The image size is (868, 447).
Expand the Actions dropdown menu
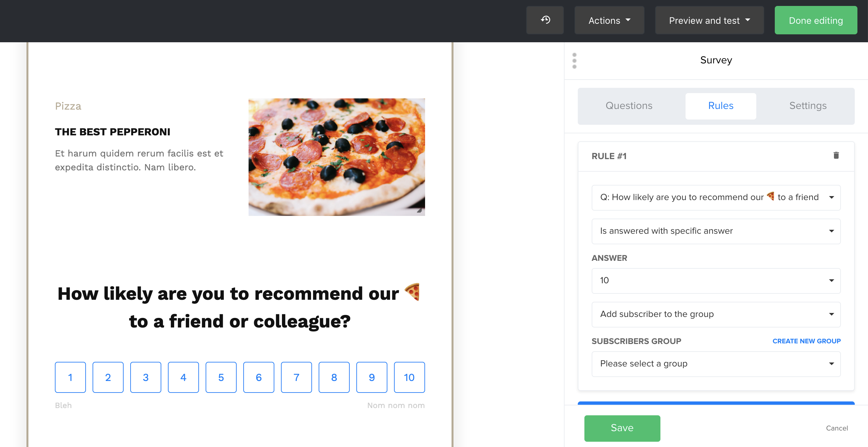[x=609, y=20]
